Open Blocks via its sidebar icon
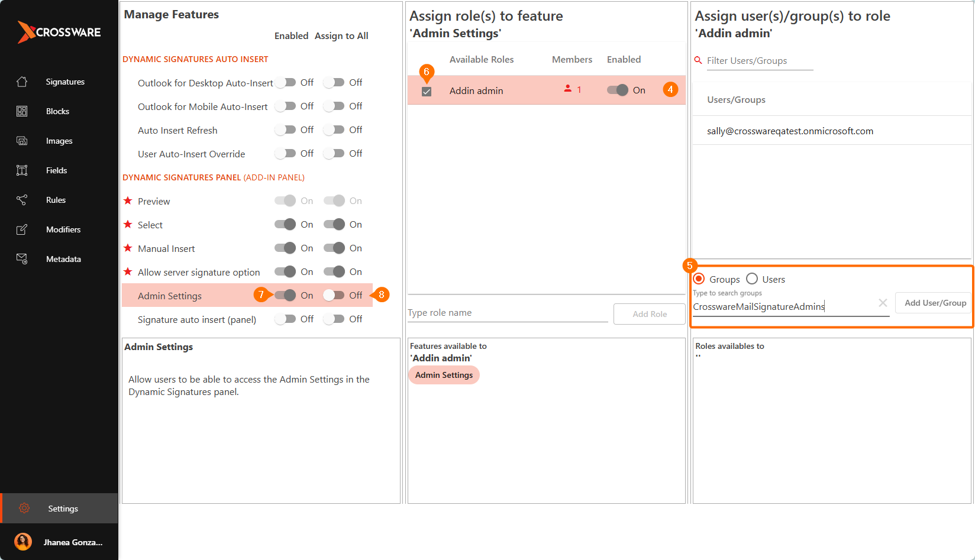Screen dimensions: 975x560 pos(22,111)
